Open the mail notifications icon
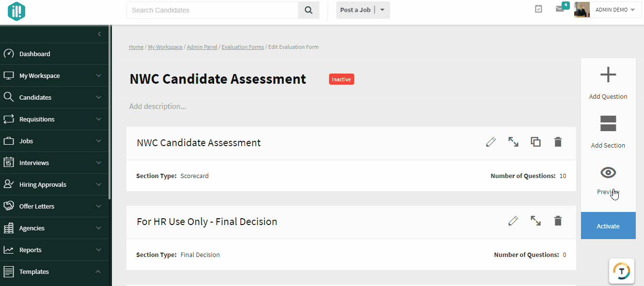 (x=560, y=9)
